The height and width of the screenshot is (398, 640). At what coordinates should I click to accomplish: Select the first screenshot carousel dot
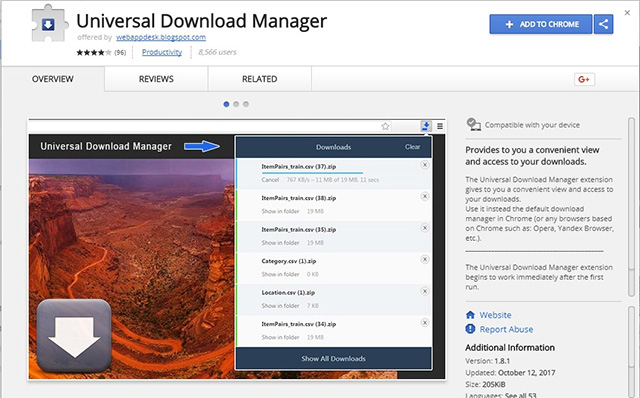226,104
